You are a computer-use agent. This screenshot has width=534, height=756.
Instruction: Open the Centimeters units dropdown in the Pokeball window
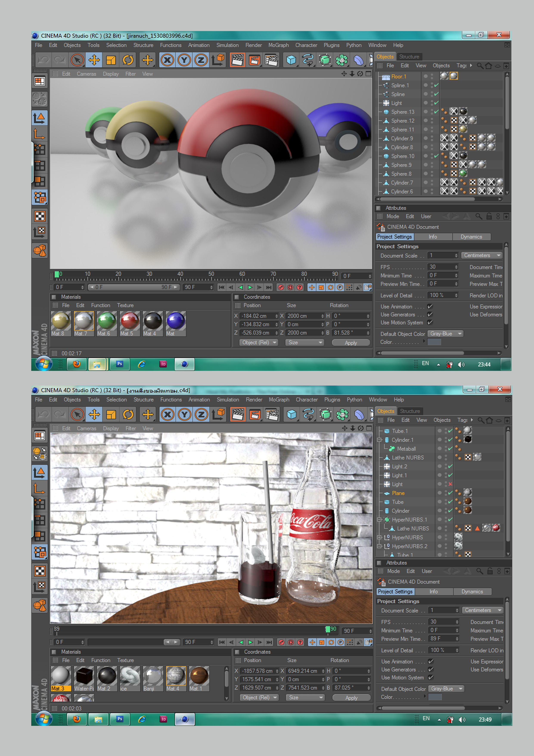pos(482,256)
